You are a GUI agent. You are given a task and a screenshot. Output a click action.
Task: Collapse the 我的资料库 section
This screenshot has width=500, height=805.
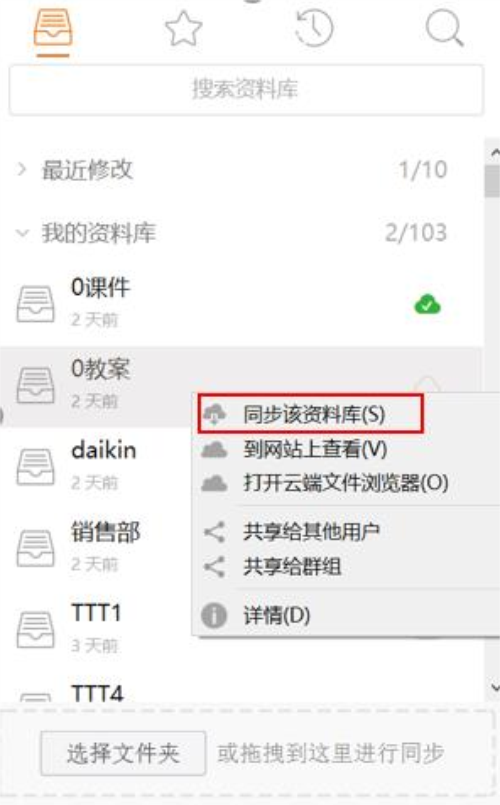click(x=22, y=233)
